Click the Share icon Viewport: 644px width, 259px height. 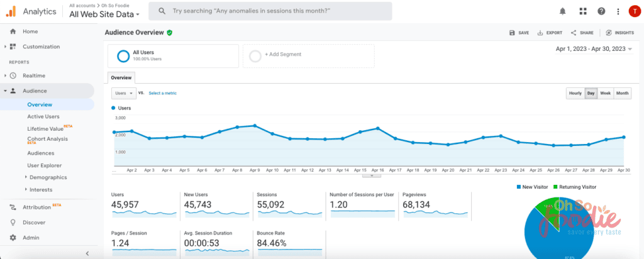pos(573,33)
